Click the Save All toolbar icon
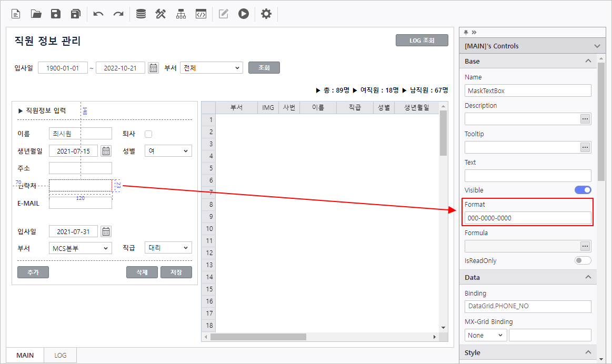The width and height of the screenshot is (612, 364). (76, 14)
